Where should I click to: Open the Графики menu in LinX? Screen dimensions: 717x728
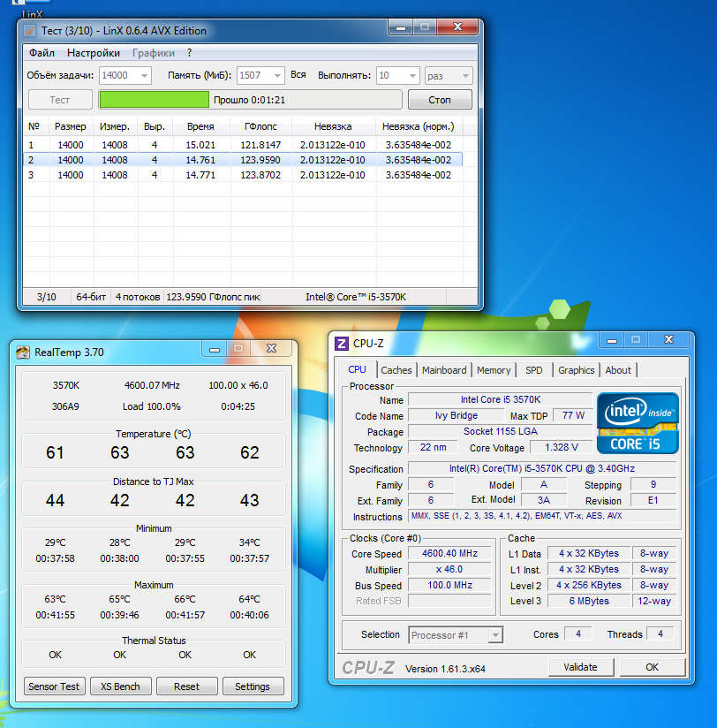click(x=154, y=53)
